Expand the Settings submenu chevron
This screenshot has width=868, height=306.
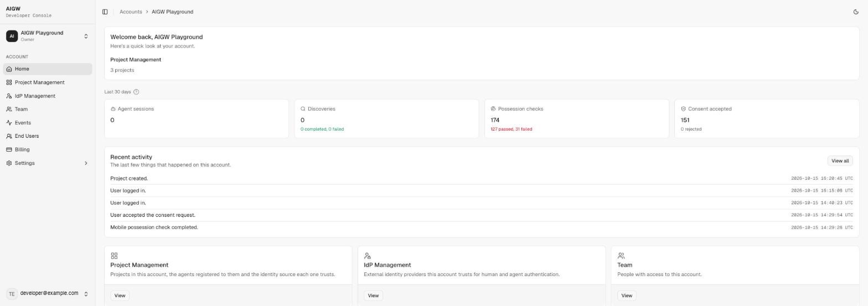coord(86,163)
